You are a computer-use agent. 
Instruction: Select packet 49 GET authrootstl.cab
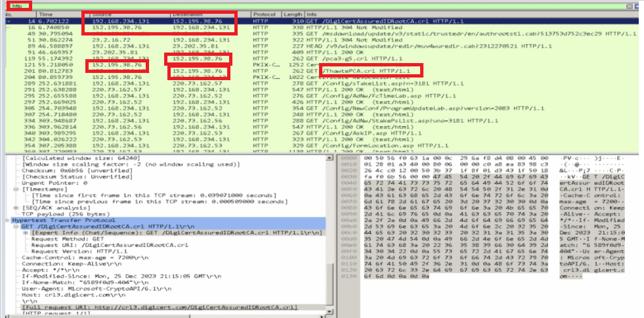[321, 34]
